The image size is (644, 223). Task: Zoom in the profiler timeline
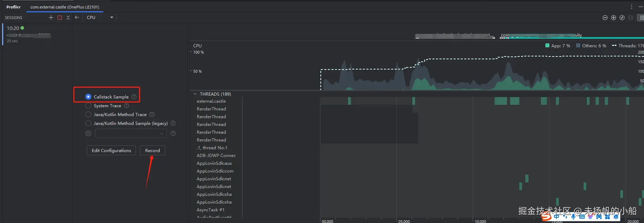click(614, 18)
